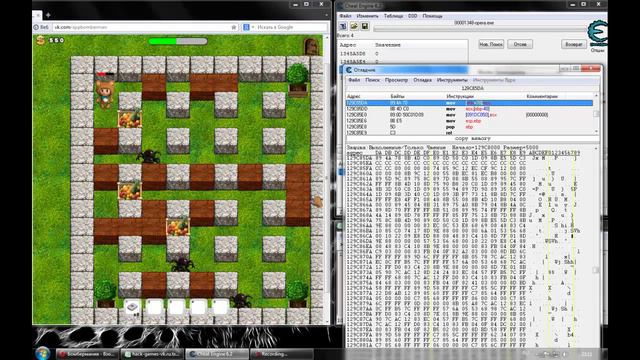
Task: Open the D3D menu in Cheat Engine
Action: 413,16
